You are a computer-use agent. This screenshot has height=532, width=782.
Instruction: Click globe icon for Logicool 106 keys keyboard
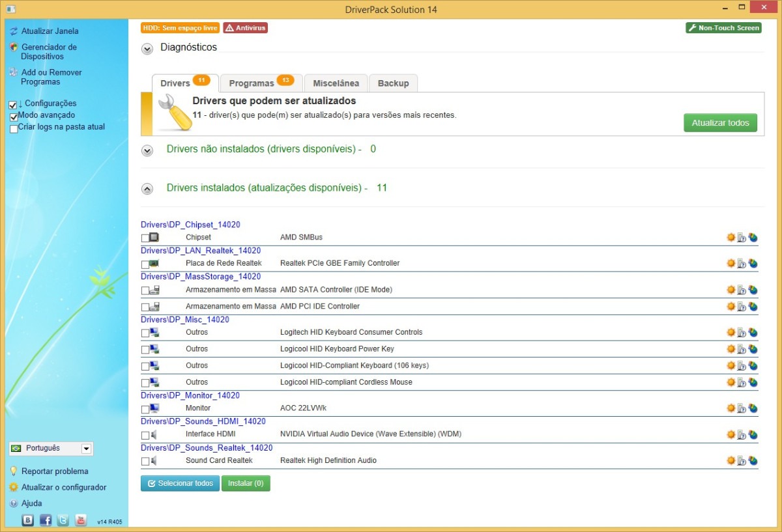(753, 366)
